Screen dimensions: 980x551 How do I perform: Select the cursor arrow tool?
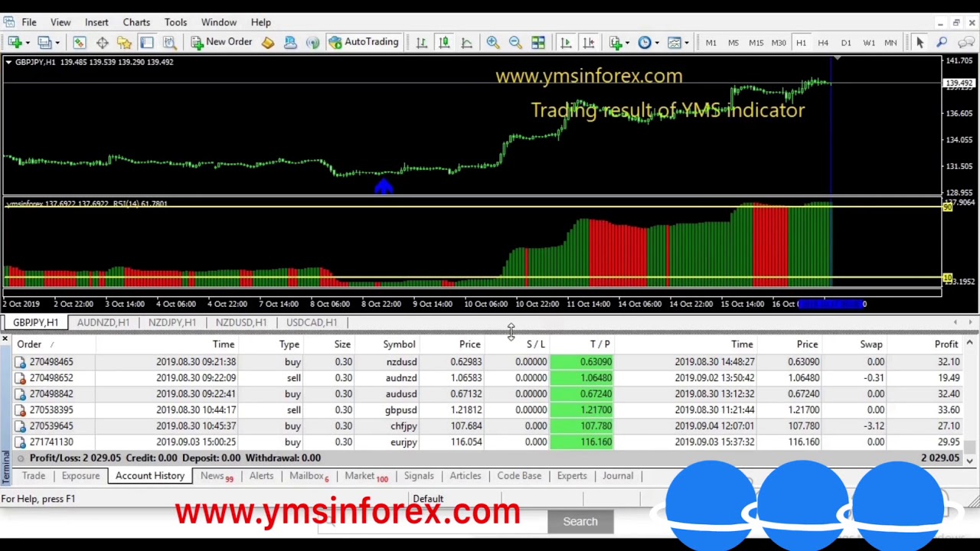pos(920,42)
